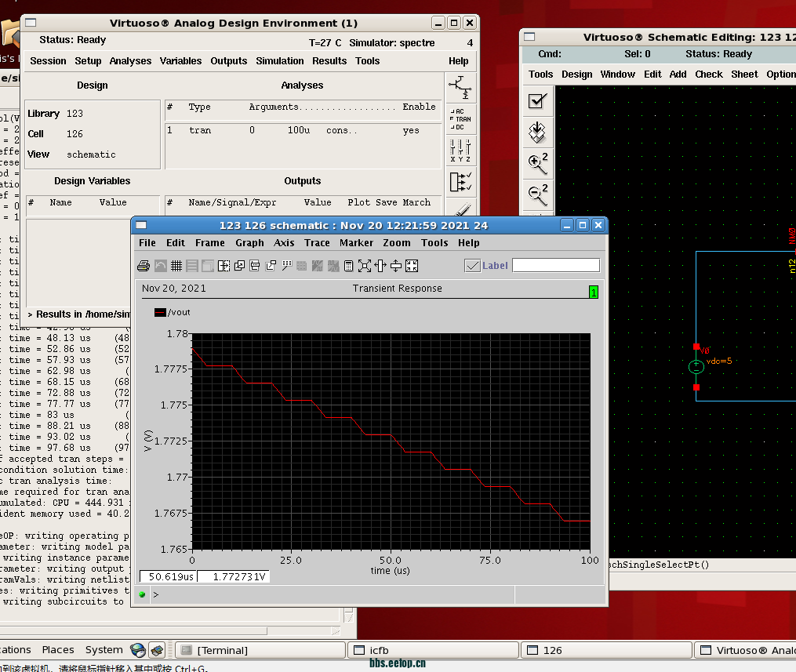
Task: Open Help menu in Analog Design Environment
Action: [x=459, y=61]
